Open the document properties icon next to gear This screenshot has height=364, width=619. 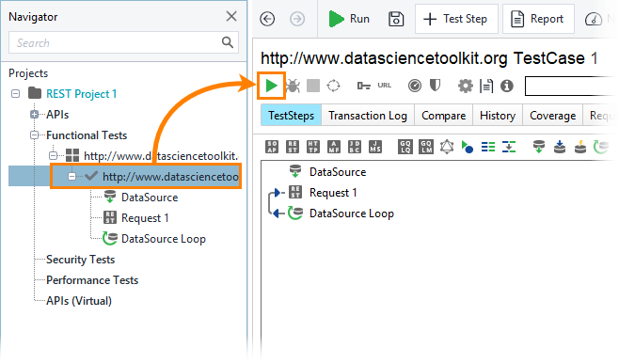pyautogui.click(x=486, y=86)
